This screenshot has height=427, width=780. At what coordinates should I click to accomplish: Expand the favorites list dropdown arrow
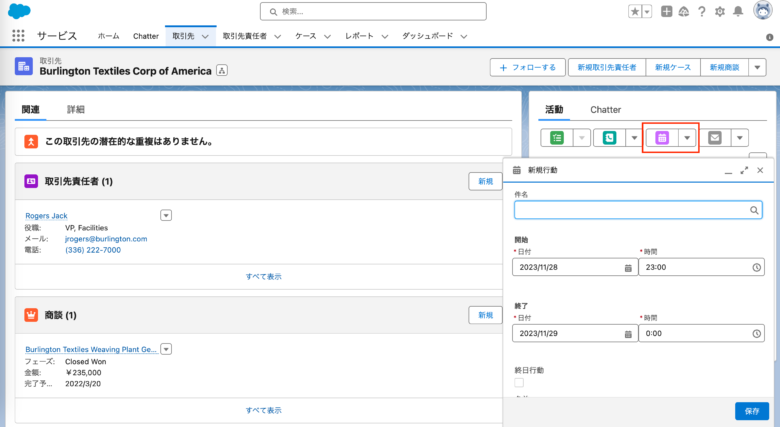[x=647, y=11]
